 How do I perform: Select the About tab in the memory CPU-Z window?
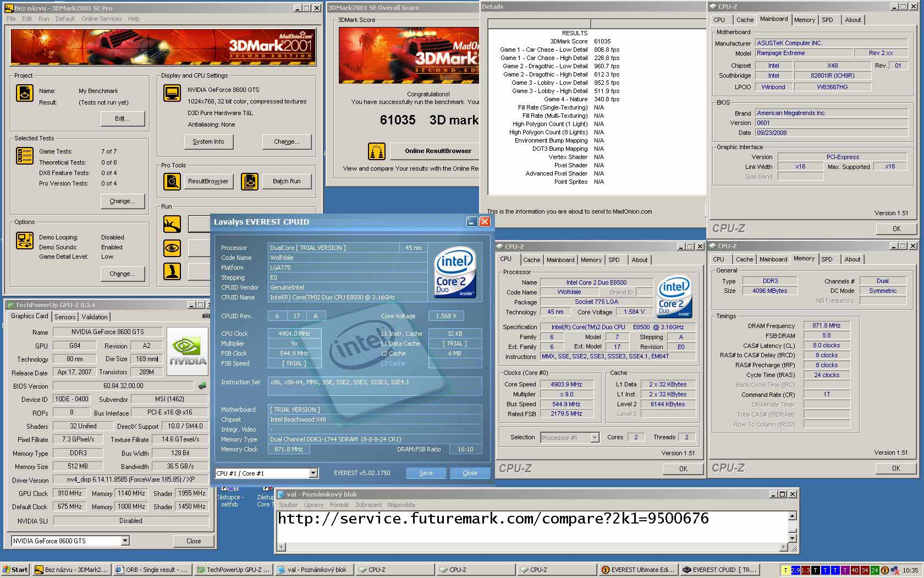tap(853, 259)
